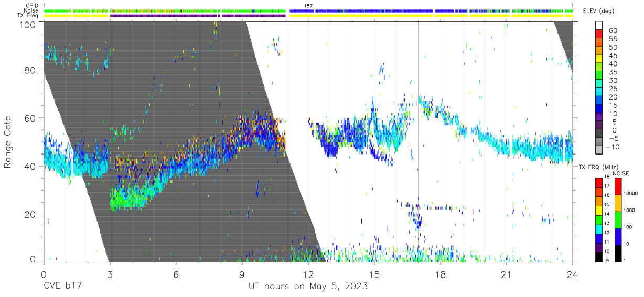This screenshot has height=297, width=644.
Task: Click the 35 label on the elevation colorbar
Action: (x=613, y=72)
